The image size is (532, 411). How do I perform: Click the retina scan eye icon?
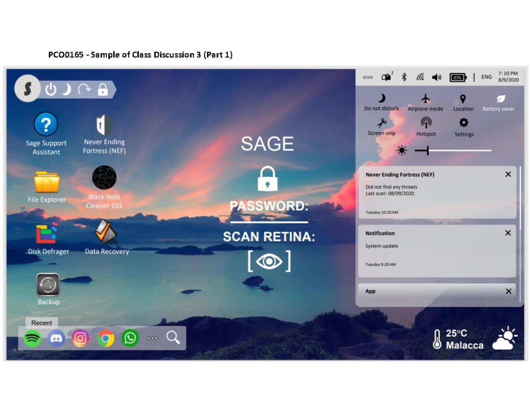click(x=269, y=261)
